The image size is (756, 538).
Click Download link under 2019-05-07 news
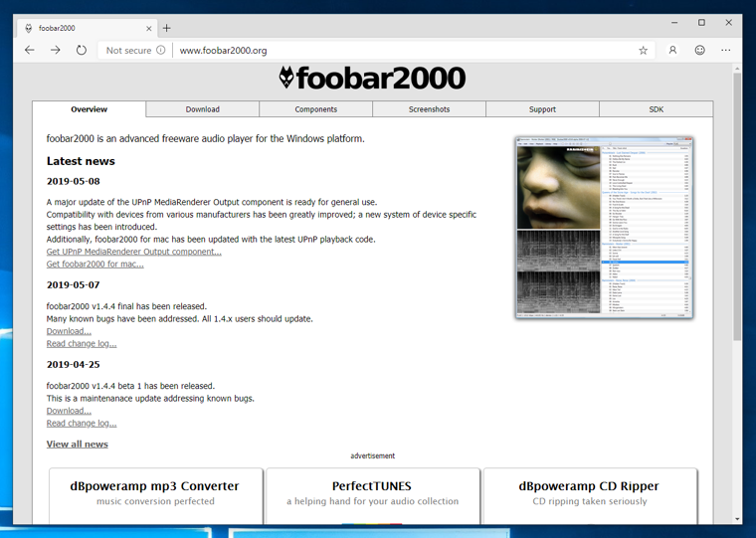point(69,331)
